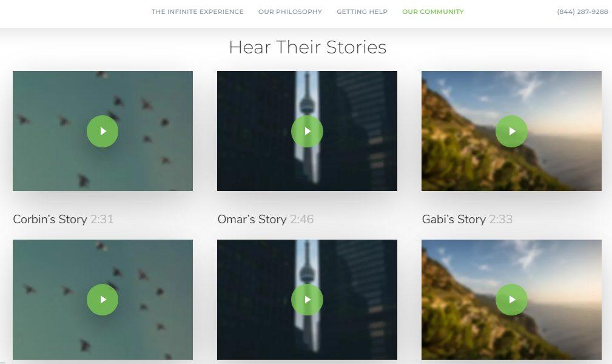Open the Getting Help menu item

point(362,12)
